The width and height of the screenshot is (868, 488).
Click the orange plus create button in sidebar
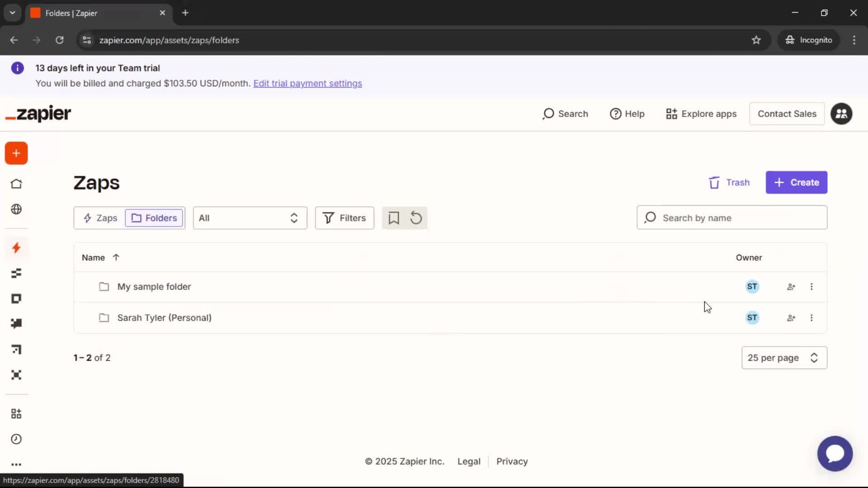[x=16, y=153]
